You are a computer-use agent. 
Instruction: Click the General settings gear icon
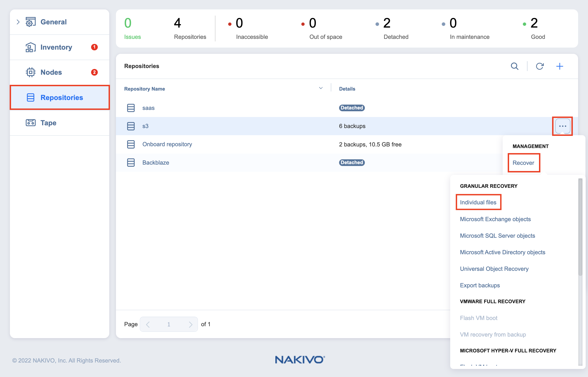click(31, 22)
